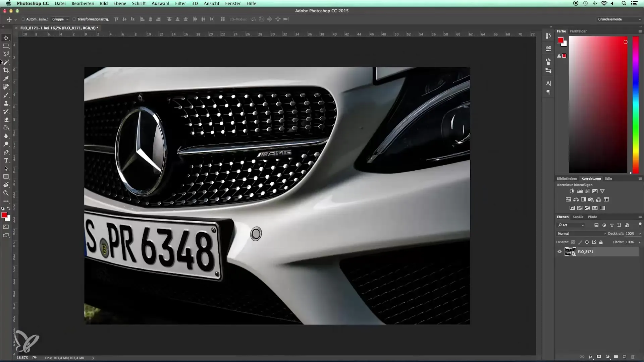This screenshot has height=362, width=644.
Task: Click the zoom percentage field 16,67%
Action: 22,358
